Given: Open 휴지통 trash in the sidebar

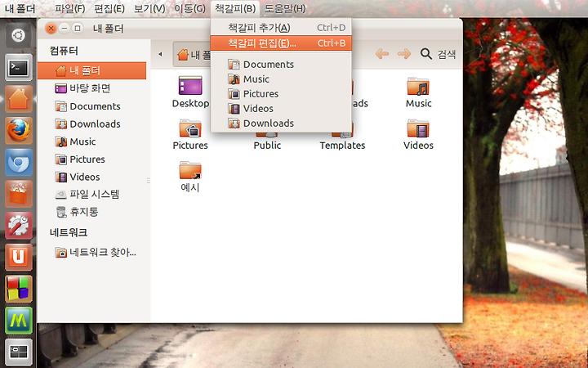Looking at the screenshot, I should [x=91, y=212].
